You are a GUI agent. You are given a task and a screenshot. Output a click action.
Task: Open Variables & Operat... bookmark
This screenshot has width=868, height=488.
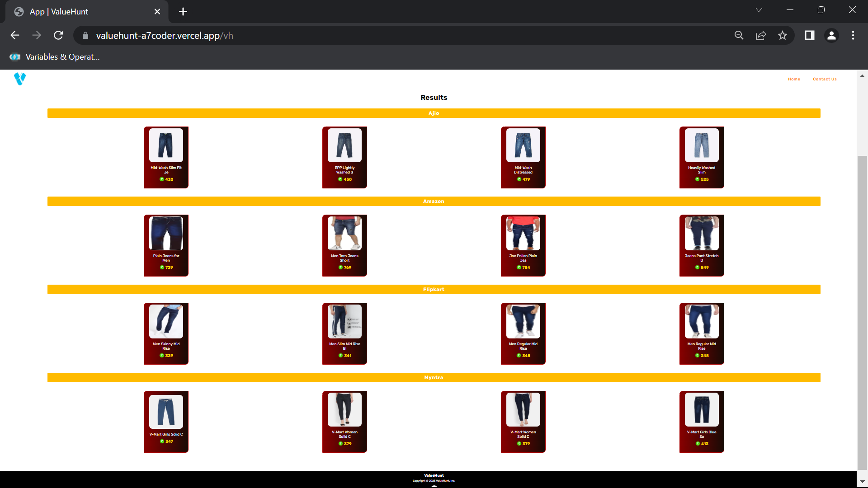[x=55, y=57]
